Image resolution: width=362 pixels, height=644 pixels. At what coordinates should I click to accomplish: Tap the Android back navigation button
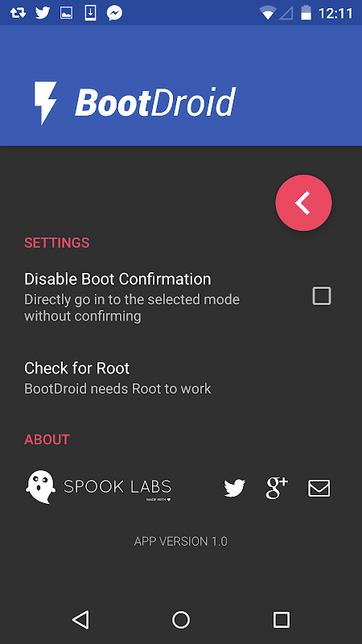coord(80,619)
